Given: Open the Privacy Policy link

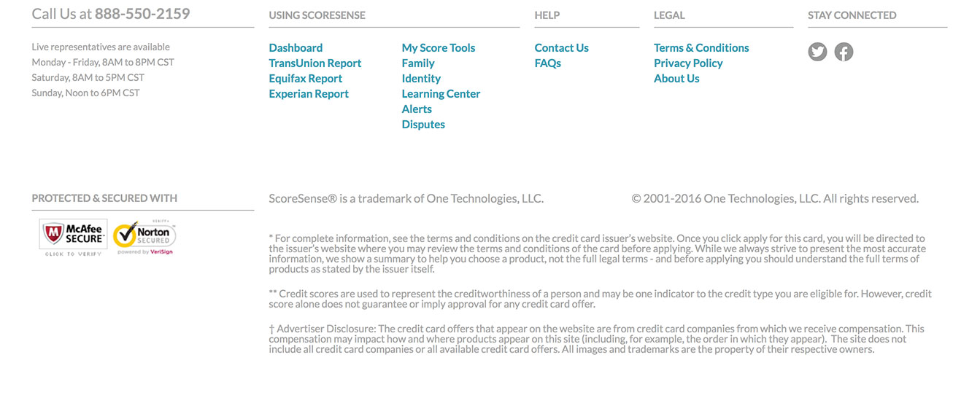Looking at the screenshot, I should 688,63.
